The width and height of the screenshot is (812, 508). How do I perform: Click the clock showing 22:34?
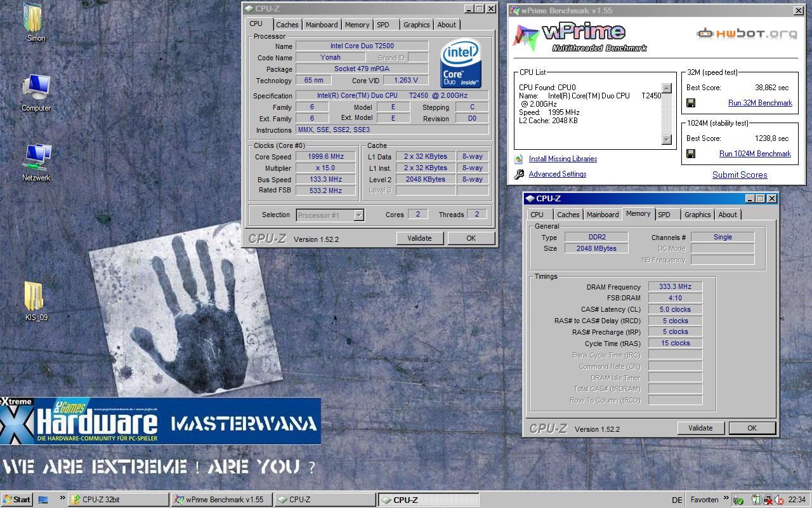point(797,500)
